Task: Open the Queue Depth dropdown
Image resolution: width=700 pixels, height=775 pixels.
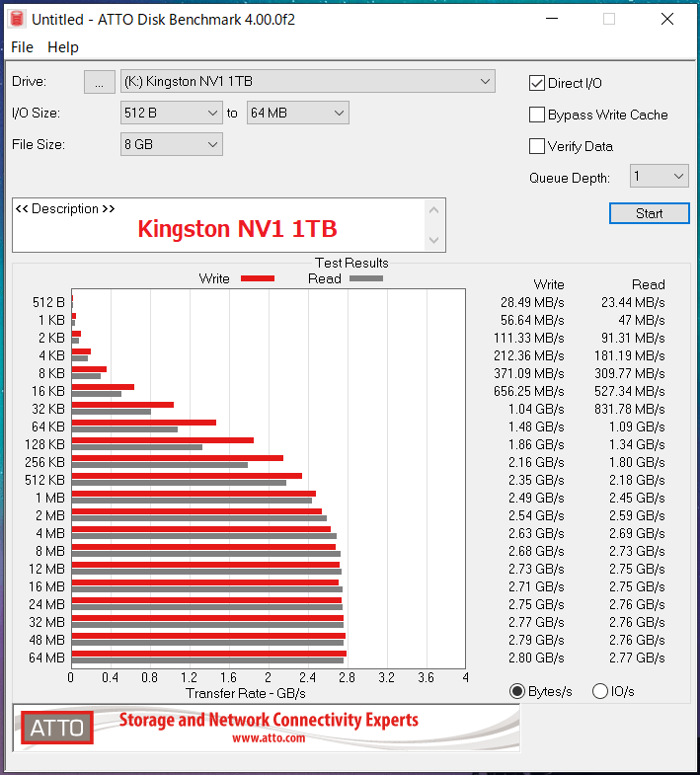Action: click(x=659, y=177)
